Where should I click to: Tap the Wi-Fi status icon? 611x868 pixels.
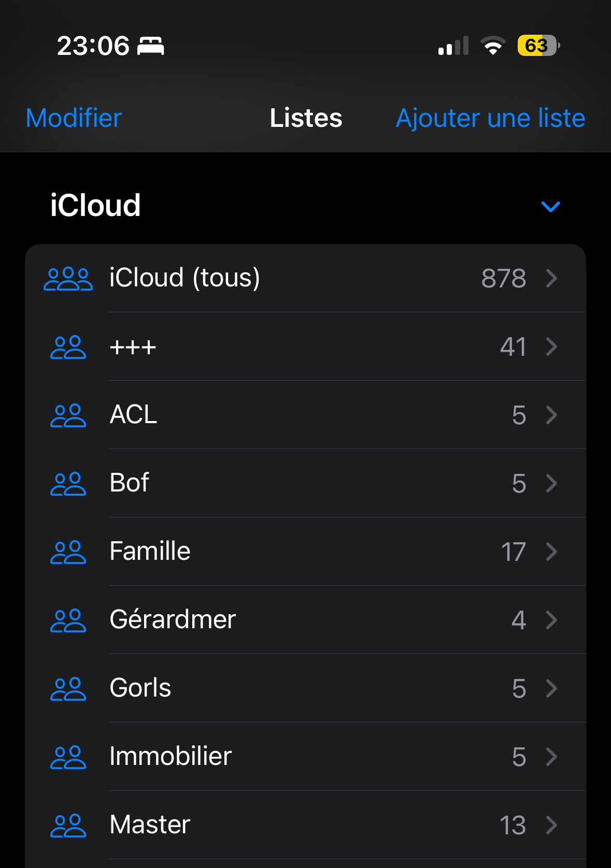(493, 46)
